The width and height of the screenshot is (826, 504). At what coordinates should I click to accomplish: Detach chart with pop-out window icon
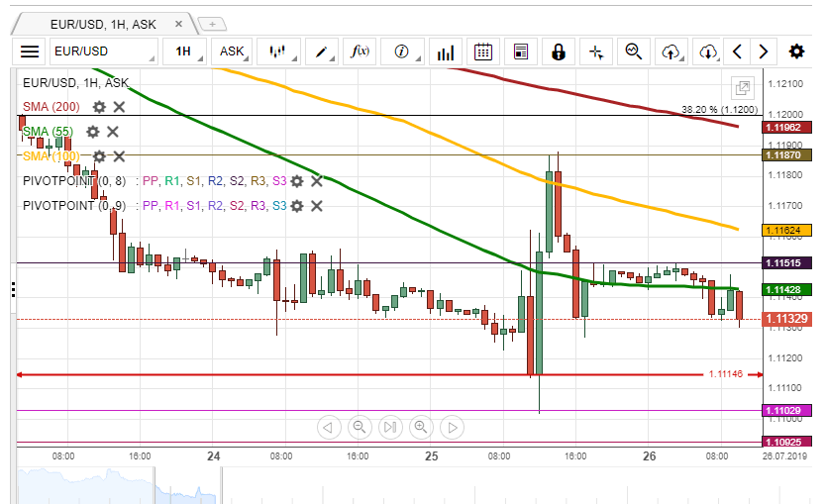(743, 87)
